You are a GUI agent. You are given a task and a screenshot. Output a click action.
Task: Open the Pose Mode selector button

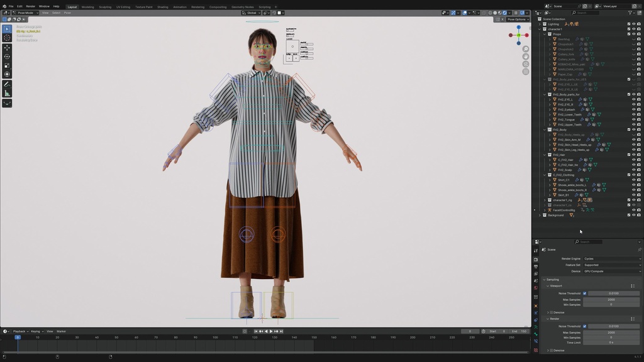(x=25, y=13)
